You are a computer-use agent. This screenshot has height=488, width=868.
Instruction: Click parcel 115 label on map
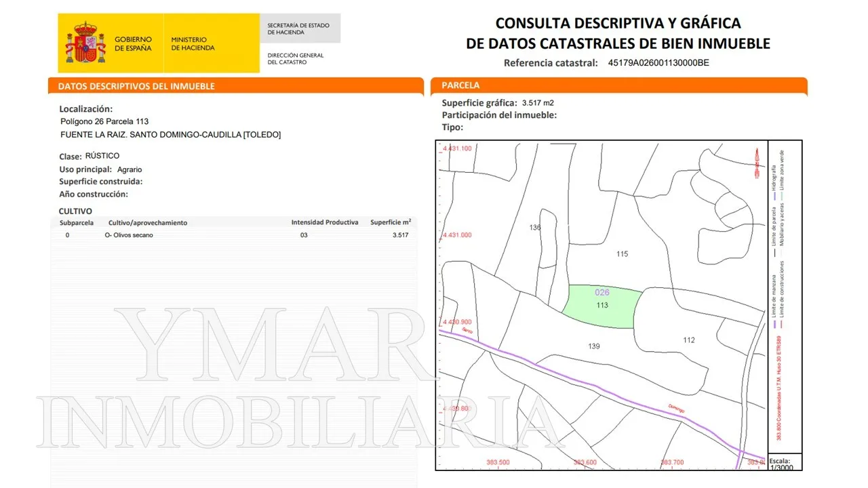pos(623,254)
